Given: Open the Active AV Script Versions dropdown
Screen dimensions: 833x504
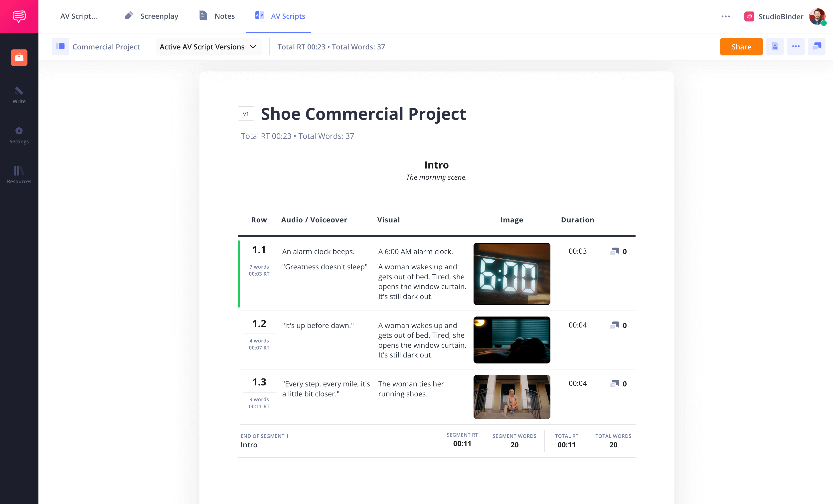Looking at the screenshot, I should pos(208,47).
